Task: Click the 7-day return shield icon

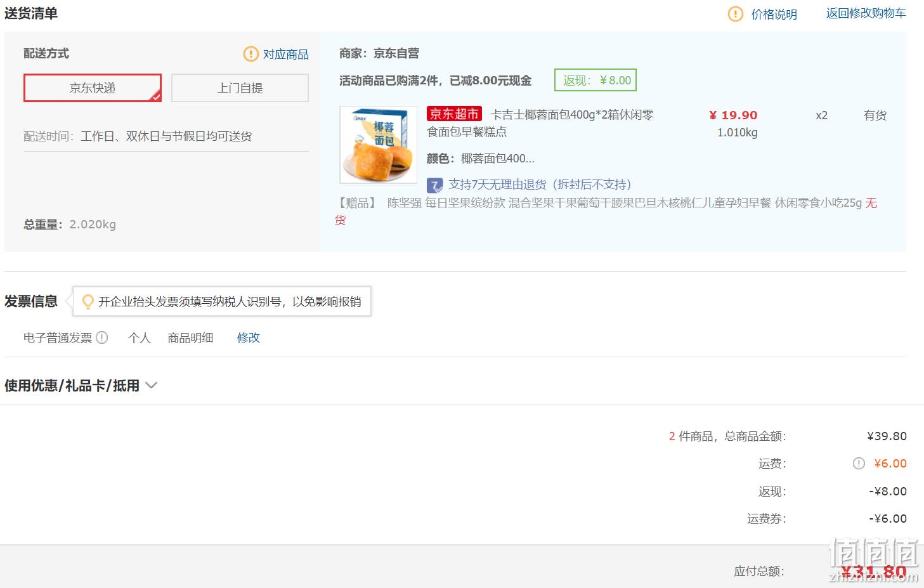Action: tap(434, 185)
